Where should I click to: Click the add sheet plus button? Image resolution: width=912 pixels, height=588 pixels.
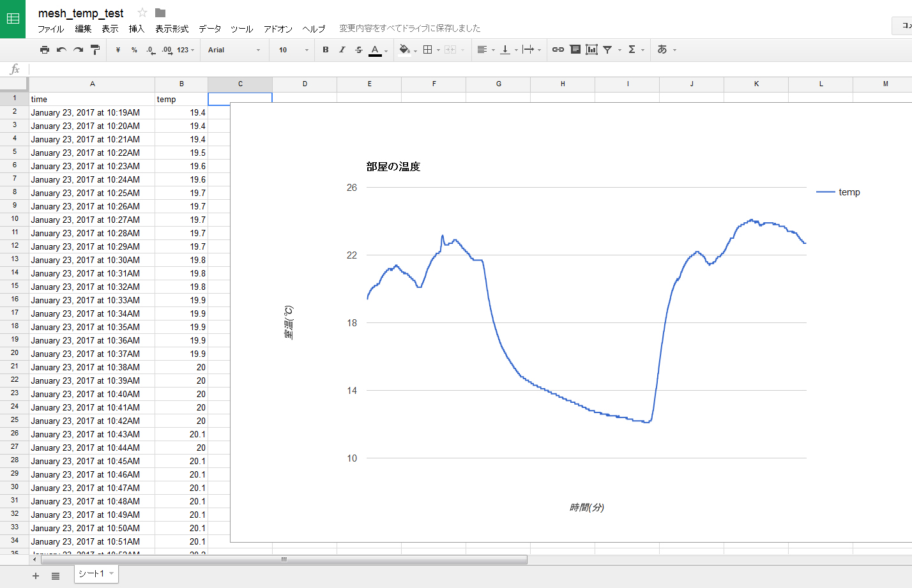(x=36, y=576)
